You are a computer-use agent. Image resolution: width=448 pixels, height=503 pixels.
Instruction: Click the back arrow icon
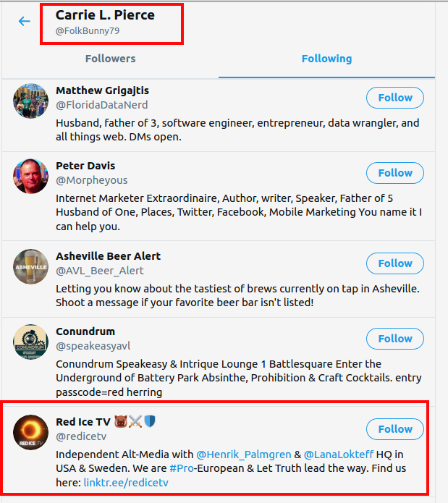25,21
